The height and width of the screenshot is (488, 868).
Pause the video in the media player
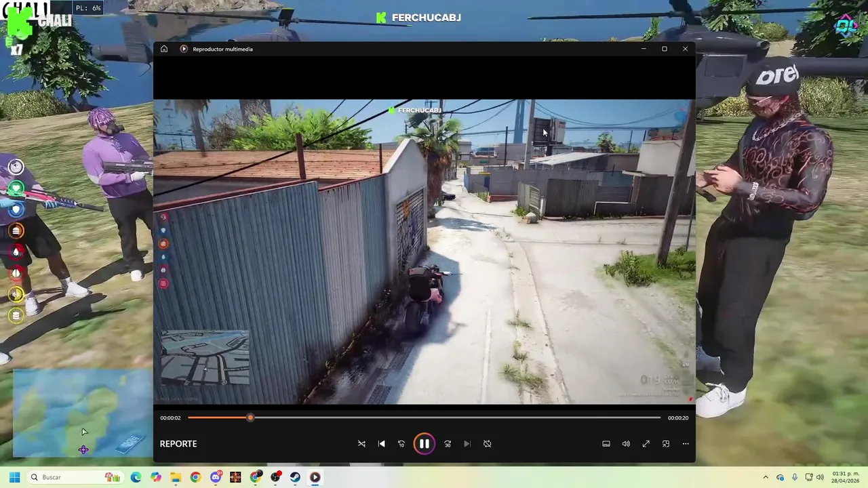pos(424,444)
